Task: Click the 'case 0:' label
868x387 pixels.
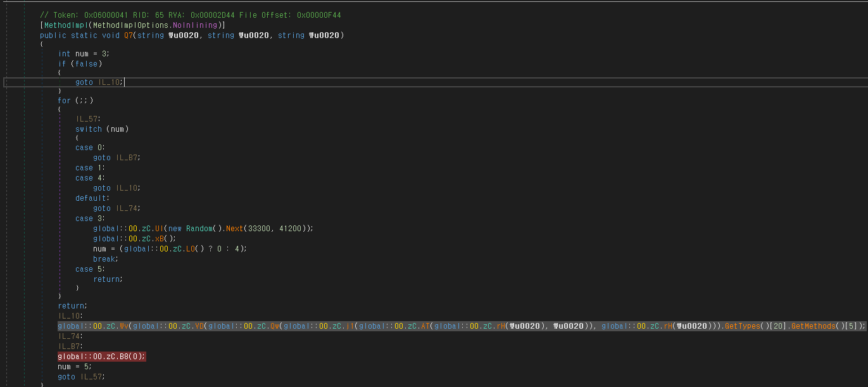Action: click(89, 148)
